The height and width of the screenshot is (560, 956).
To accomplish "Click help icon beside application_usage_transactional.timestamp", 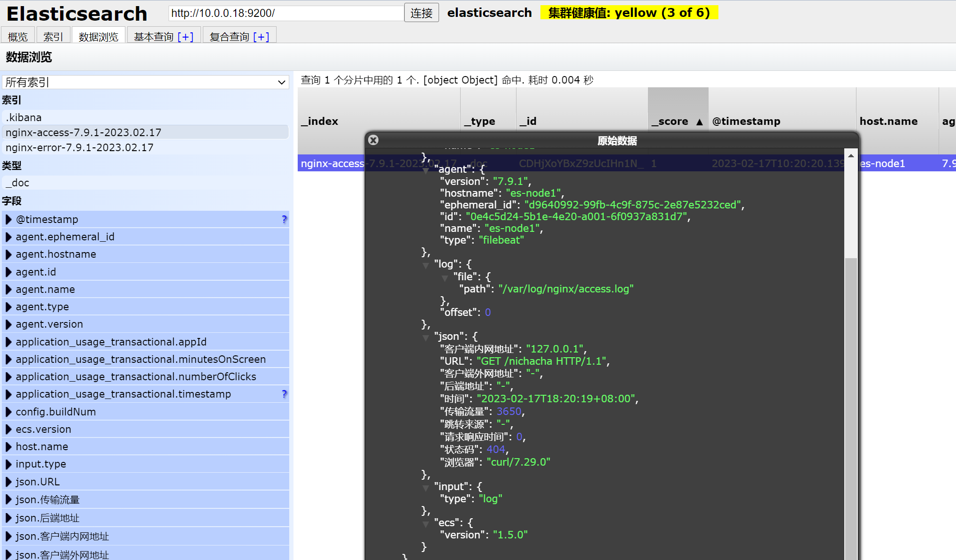I will pos(284,394).
